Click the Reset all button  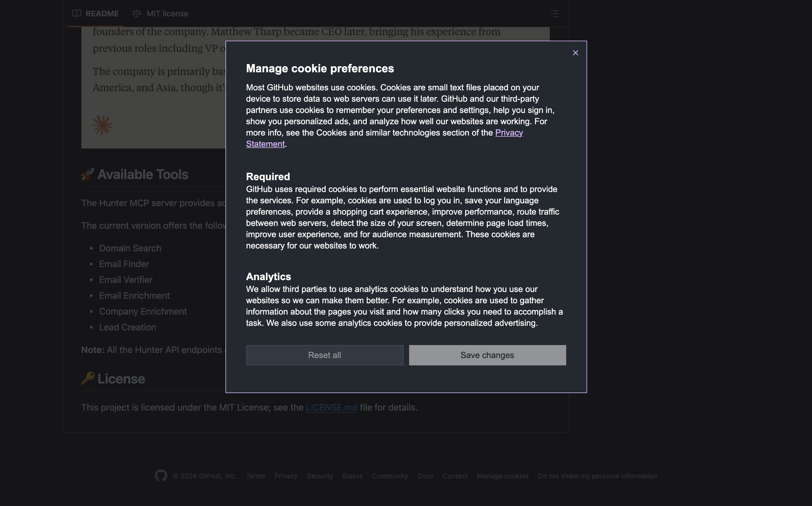324,355
